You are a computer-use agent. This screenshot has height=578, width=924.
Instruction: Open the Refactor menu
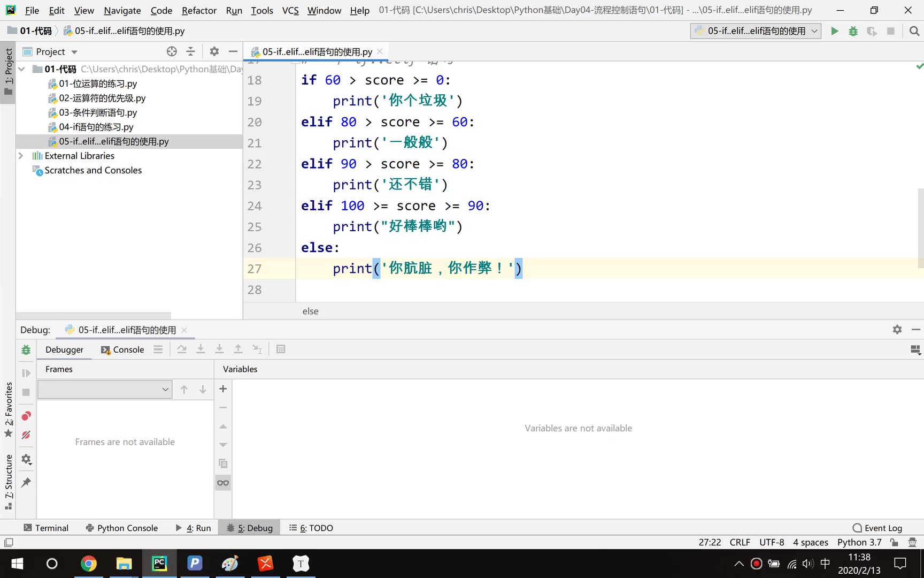click(x=199, y=10)
